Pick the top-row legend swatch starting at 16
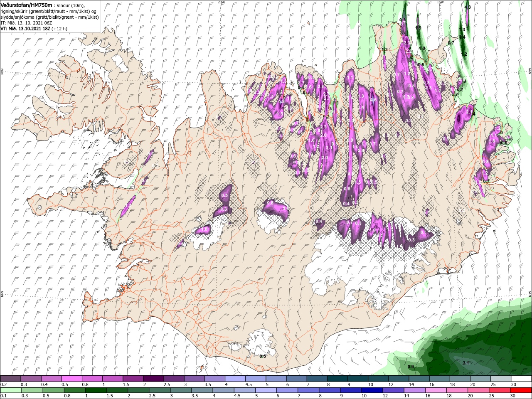Viewport: 532px width, 399px height. coord(439,379)
